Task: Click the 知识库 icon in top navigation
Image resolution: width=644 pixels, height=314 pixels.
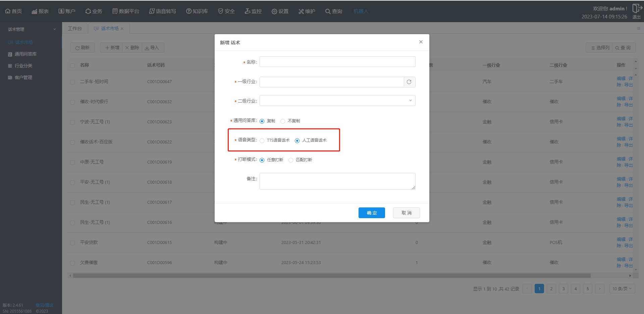Action: [189, 11]
